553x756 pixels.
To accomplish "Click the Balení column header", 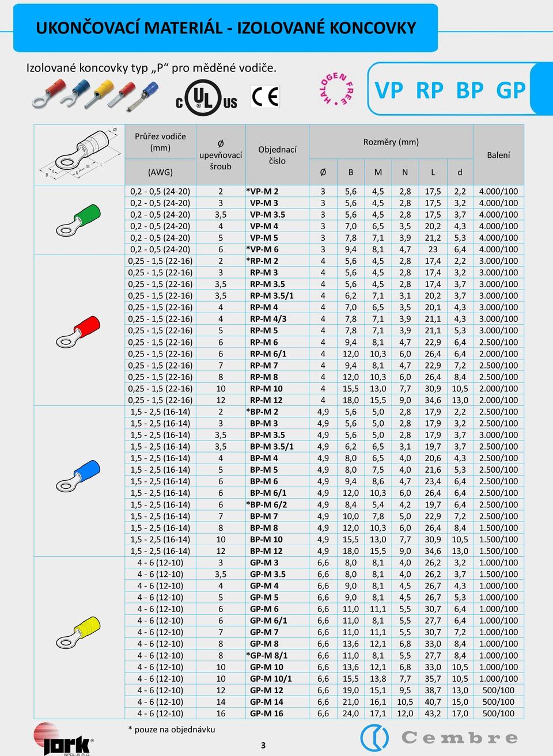I will click(498, 155).
